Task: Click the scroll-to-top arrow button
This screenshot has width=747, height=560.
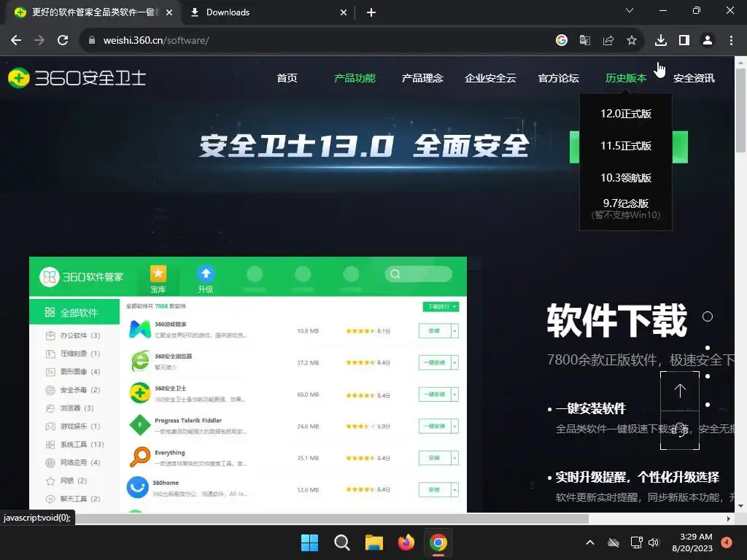Action: (x=680, y=391)
